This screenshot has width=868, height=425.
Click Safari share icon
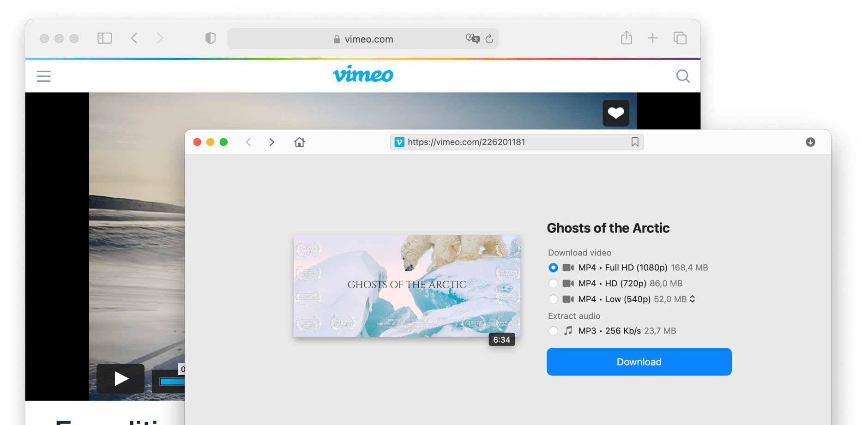point(626,38)
